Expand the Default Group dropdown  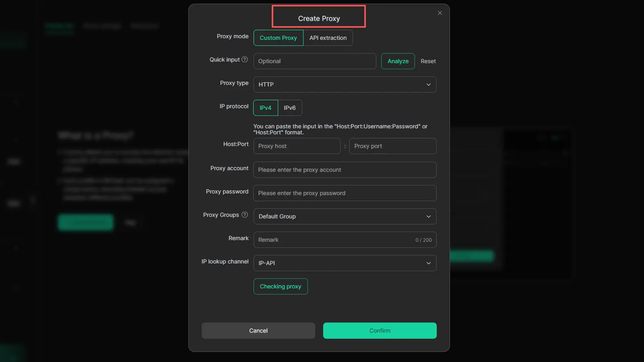345,216
